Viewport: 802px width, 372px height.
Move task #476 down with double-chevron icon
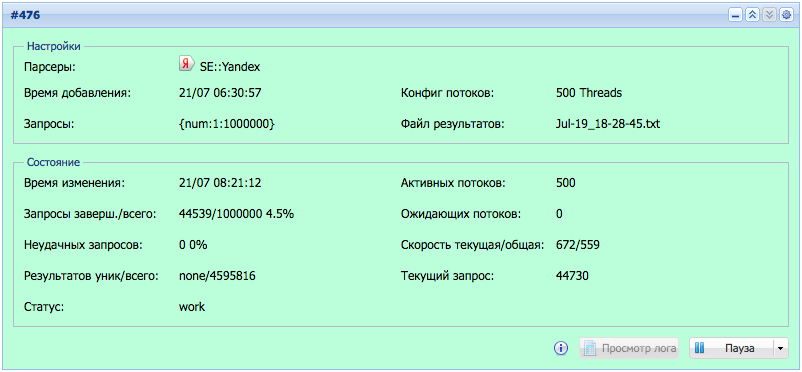click(768, 15)
